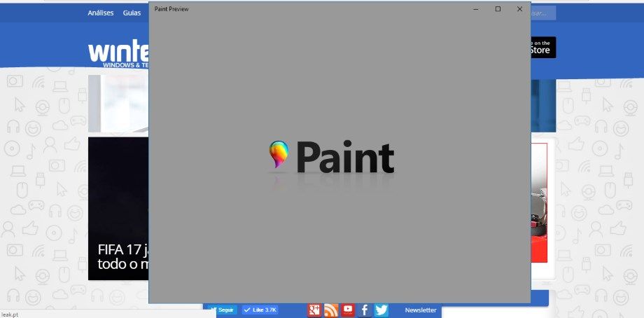Open the Newsletter link
This screenshot has width=644, height=318.
(420, 310)
